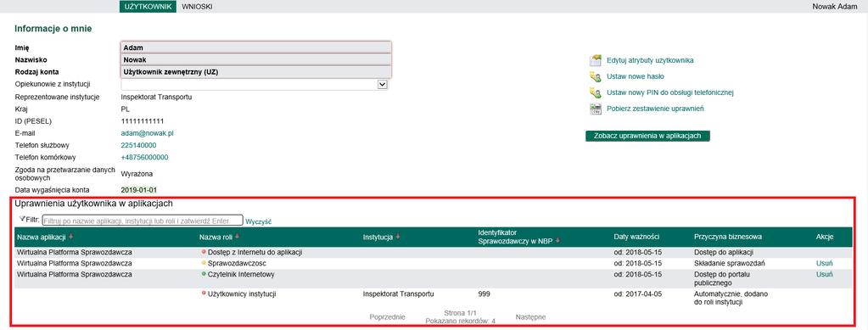Viewport: 868px width, 330px height.
Task: Click the Strona 1/1 page indicator
Action: (x=460, y=313)
